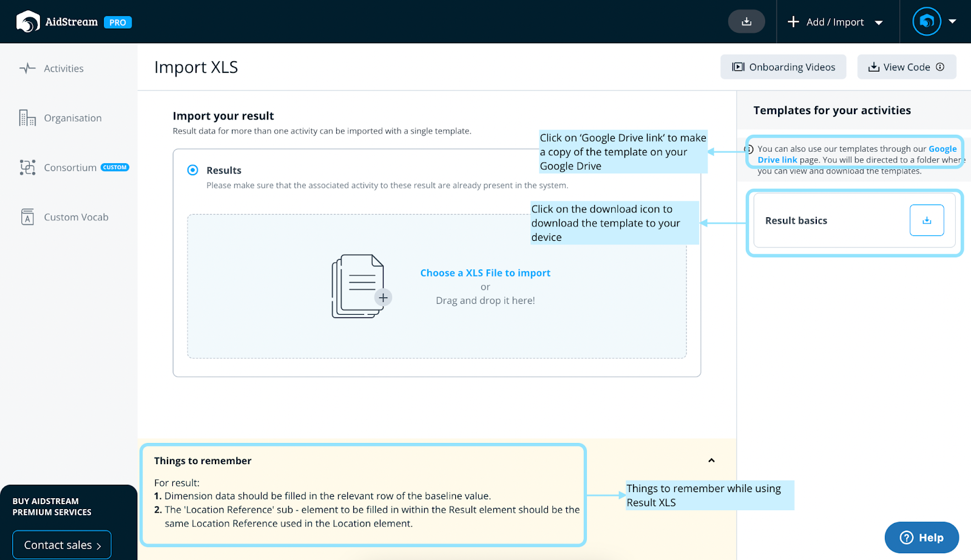Open Custom Vocab from the sidebar menu
The width and height of the screenshot is (971, 560).
pos(76,217)
